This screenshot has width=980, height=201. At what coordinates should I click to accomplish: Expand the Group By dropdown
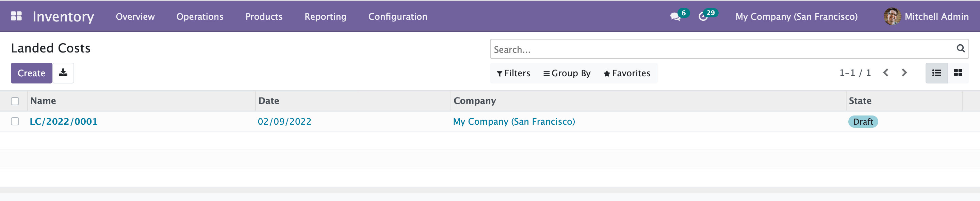567,73
